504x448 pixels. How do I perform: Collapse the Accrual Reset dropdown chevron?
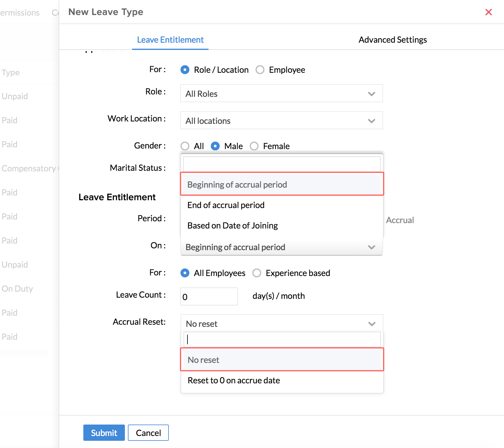click(x=372, y=324)
